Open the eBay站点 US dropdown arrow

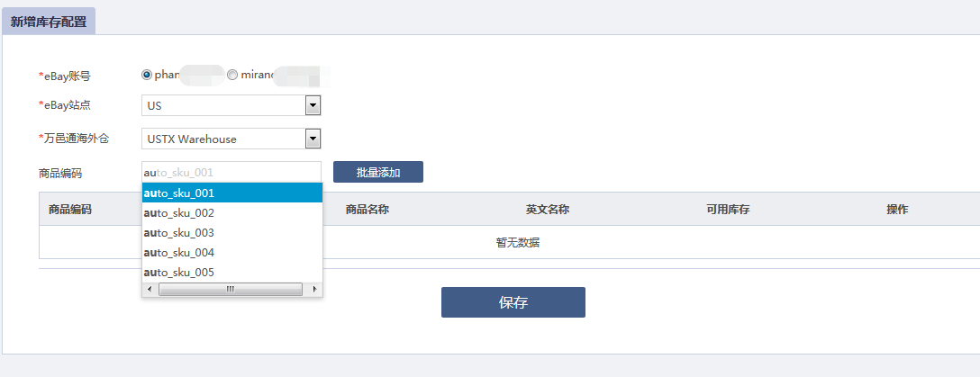[313, 105]
